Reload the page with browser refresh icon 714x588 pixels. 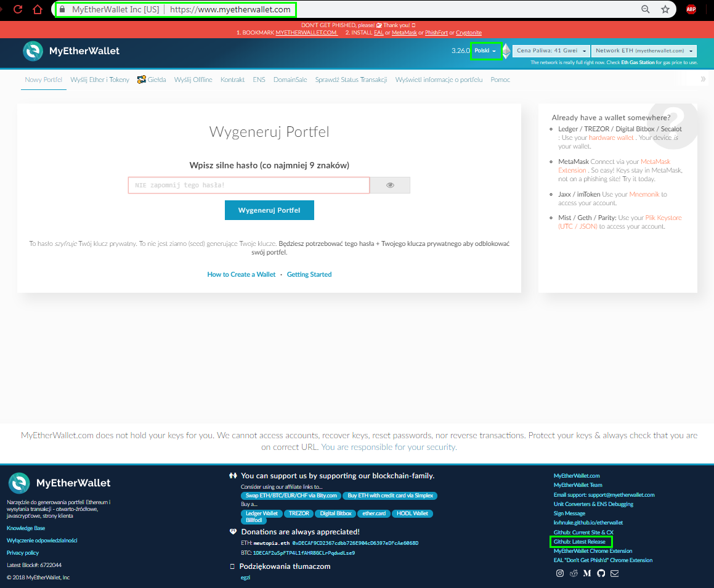[18, 9]
